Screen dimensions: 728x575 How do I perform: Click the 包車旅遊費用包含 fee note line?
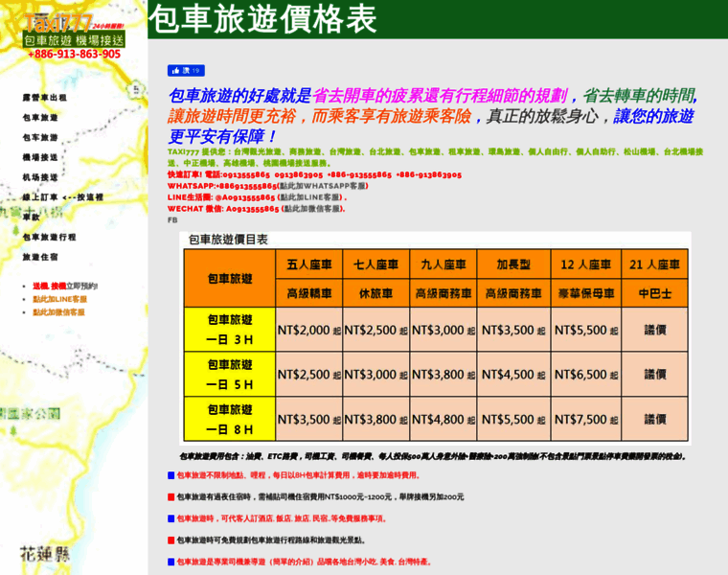click(433, 456)
